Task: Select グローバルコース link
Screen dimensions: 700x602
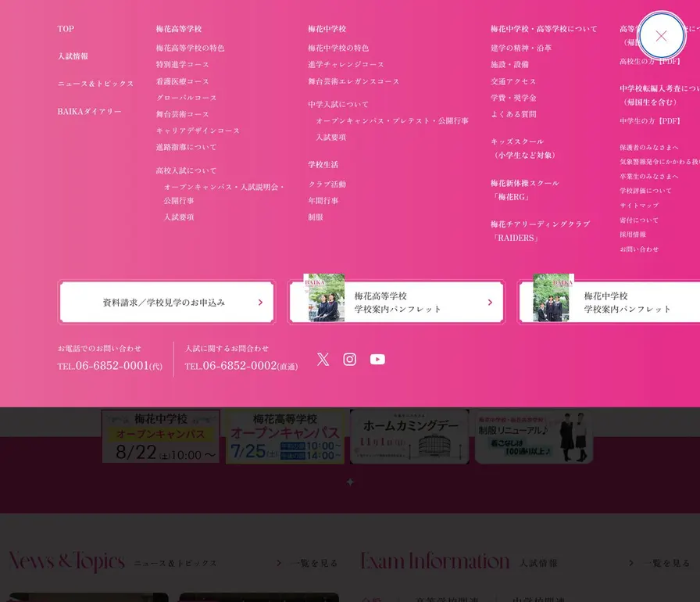Action: (186, 98)
